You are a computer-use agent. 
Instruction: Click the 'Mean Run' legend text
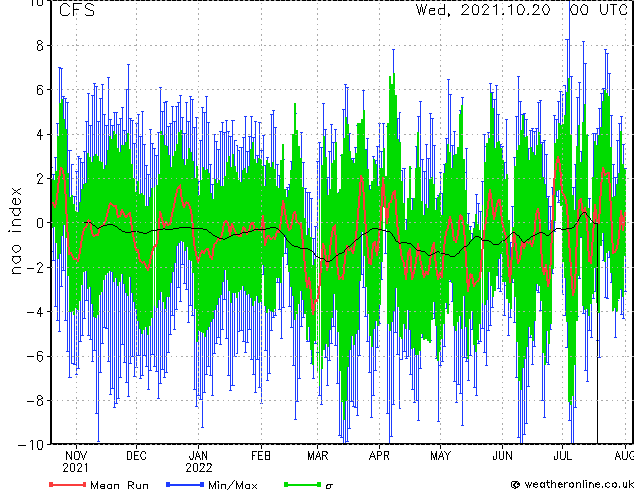[119, 485]
